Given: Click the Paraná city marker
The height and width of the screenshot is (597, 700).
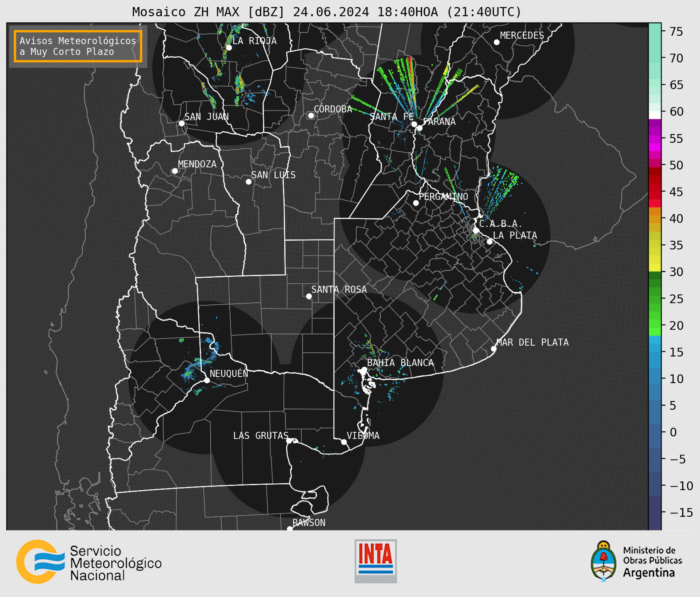Looking at the screenshot, I should (x=420, y=128).
